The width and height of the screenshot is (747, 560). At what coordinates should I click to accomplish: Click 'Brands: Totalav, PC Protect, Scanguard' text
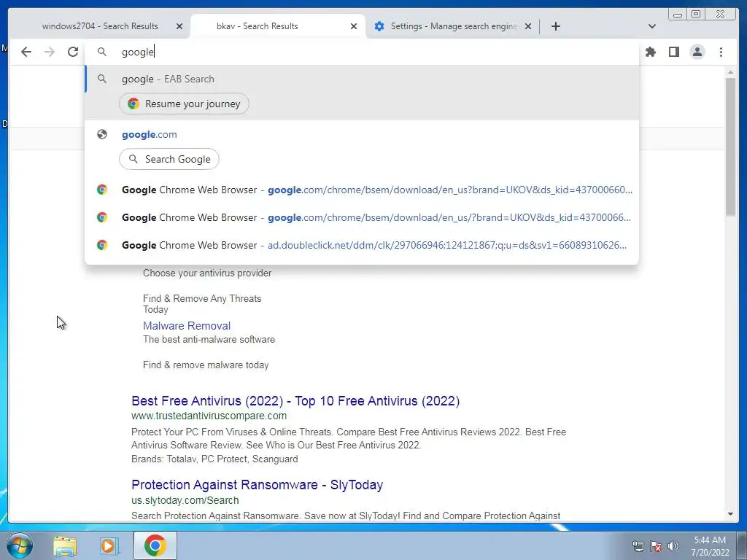215,459
